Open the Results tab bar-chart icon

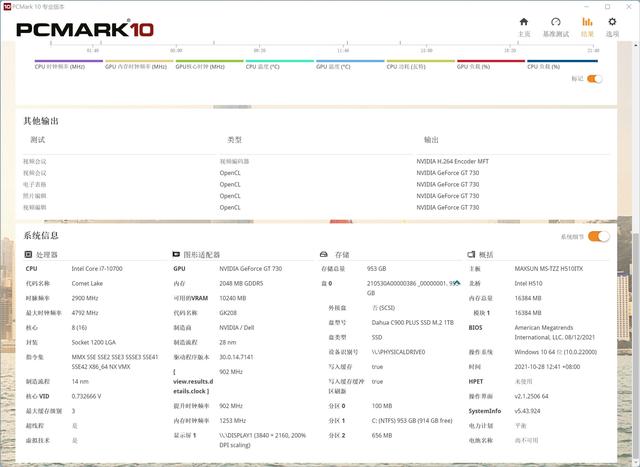point(587,22)
